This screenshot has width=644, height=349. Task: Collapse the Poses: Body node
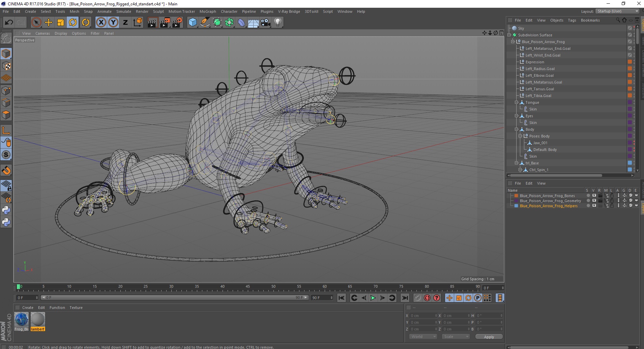click(520, 136)
